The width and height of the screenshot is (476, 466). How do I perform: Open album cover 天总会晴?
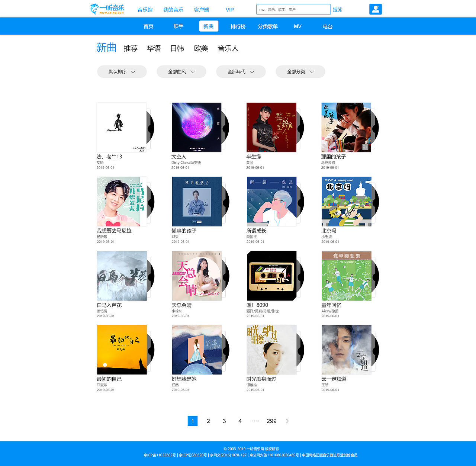coord(196,276)
